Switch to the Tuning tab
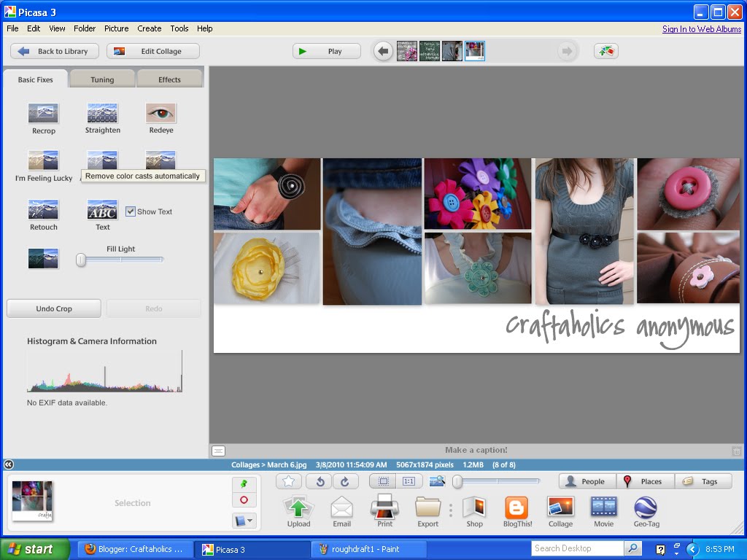This screenshot has width=747, height=560. click(102, 79)
